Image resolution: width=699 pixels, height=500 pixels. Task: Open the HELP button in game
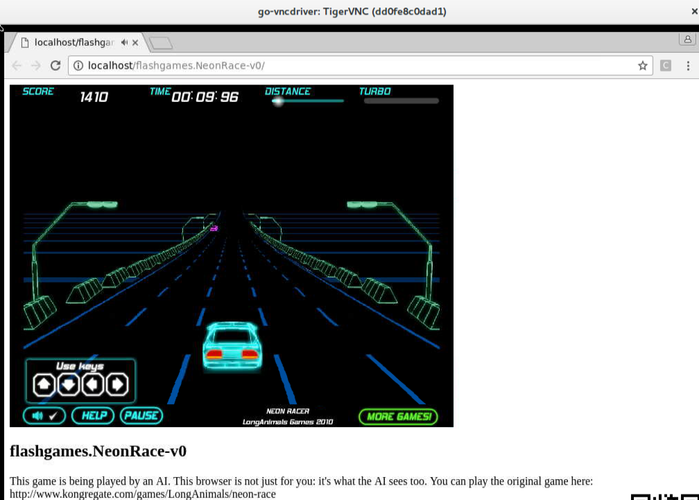93,416
